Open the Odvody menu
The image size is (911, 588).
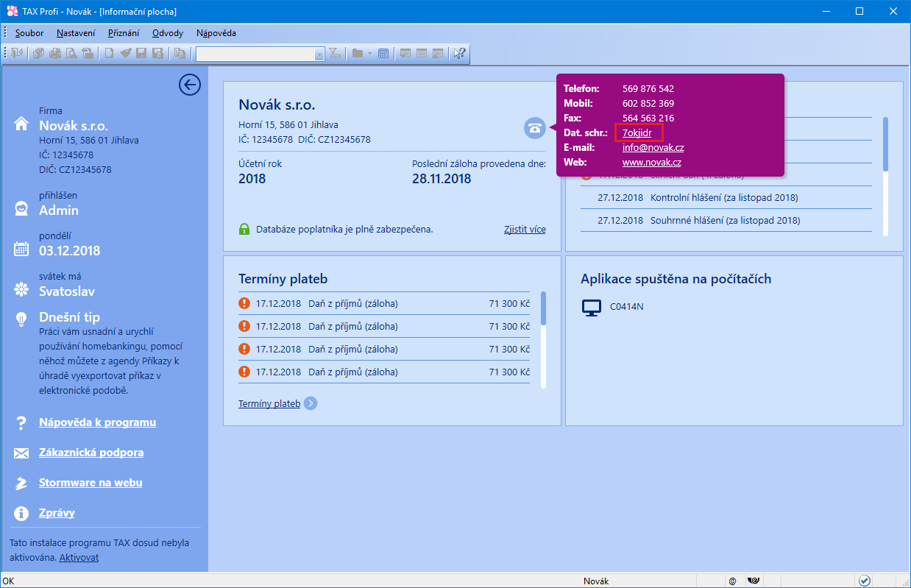point(168,33)
